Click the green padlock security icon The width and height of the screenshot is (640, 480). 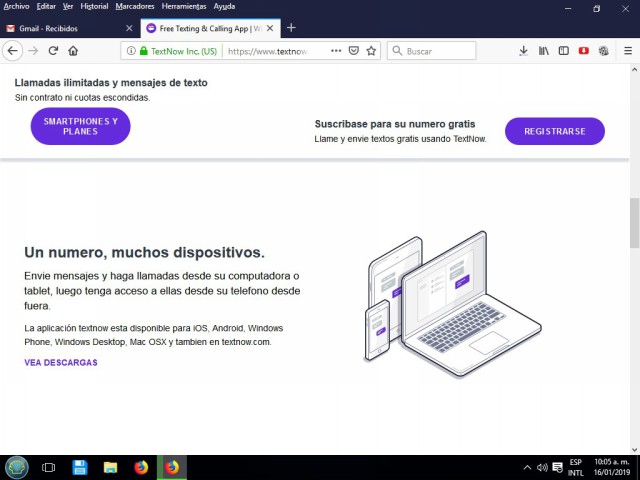click(143, 51)
